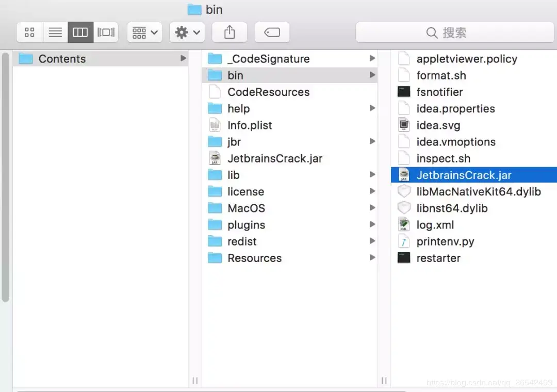Select appletviewer.policy file
557x392 pixels.
pyautogui.click(x=474, y=59)
